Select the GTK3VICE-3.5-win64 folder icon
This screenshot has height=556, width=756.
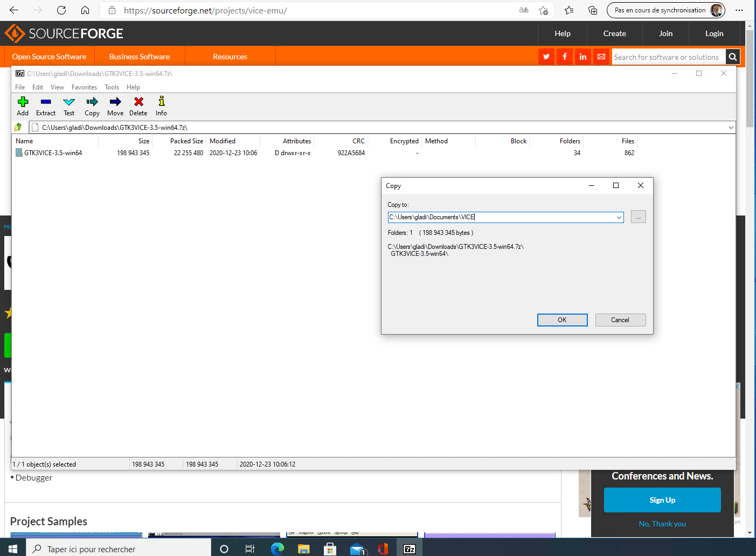pyautogui.click(x=19, y=153)
